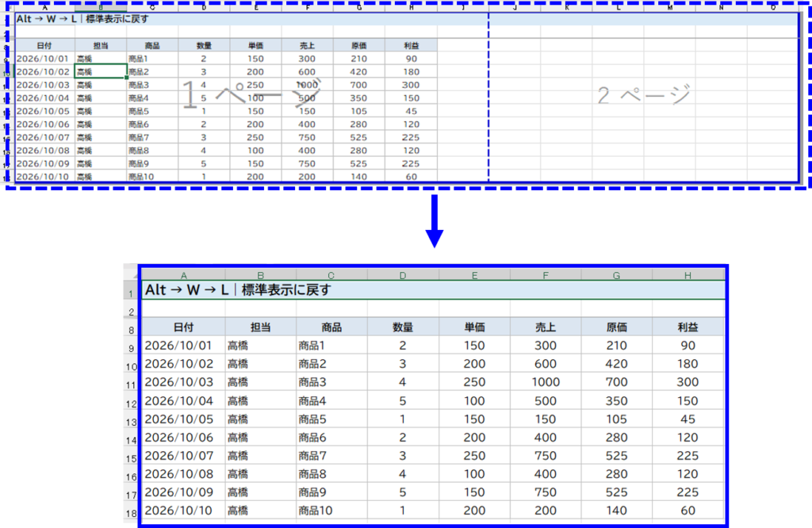Click 商品10 cell in page break preview
This screenshot has height=528, width=812.
point(152,176)
